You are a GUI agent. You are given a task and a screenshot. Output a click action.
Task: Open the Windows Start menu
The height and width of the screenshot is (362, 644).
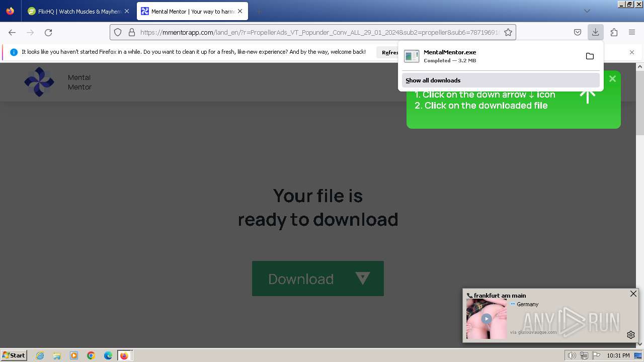click(x=14, y=355)
